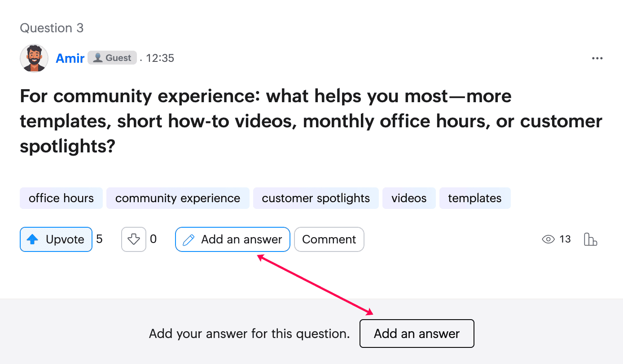
Task: Click the 12:35 timestamp
Action: coord(160,58)
